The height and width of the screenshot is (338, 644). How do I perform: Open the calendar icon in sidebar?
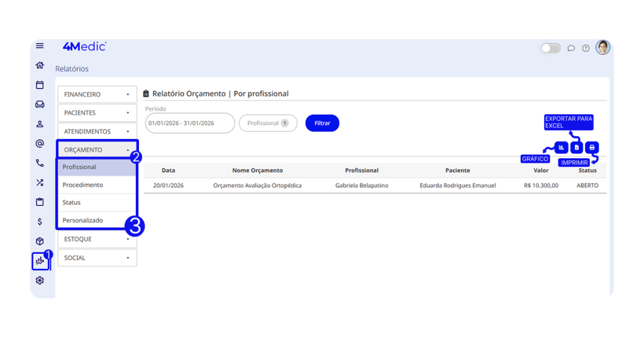tap(40, 85)
